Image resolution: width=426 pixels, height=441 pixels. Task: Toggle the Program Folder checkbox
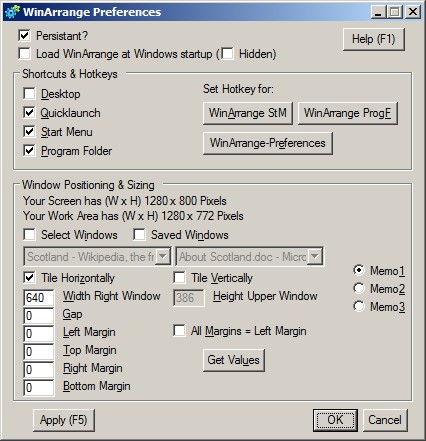pos(29,151)
